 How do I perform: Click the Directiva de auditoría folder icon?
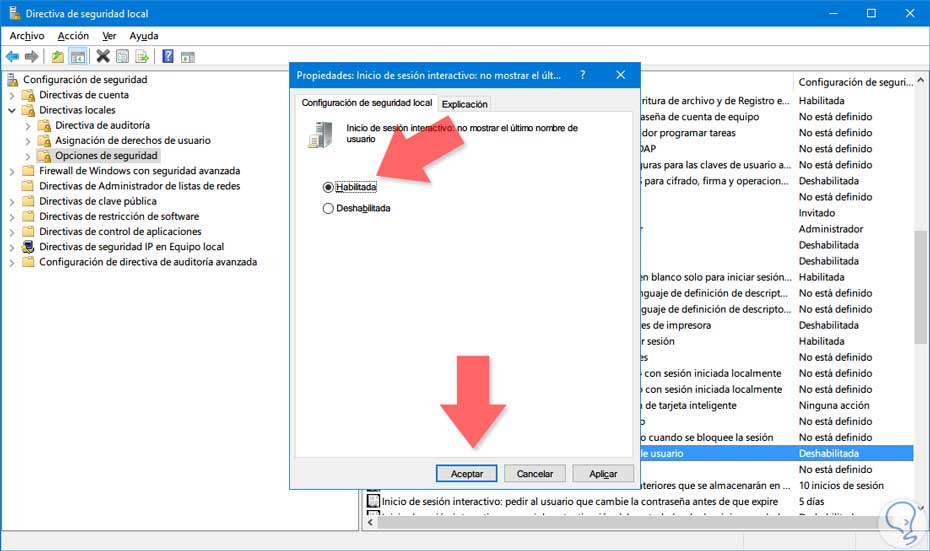click(44, 125)
